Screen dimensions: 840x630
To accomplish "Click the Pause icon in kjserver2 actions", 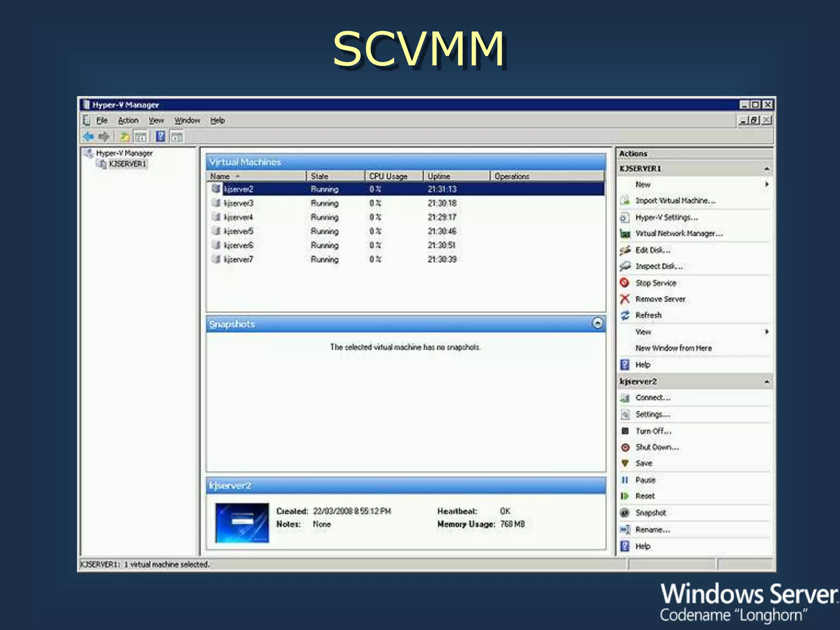I will point(625,480).
